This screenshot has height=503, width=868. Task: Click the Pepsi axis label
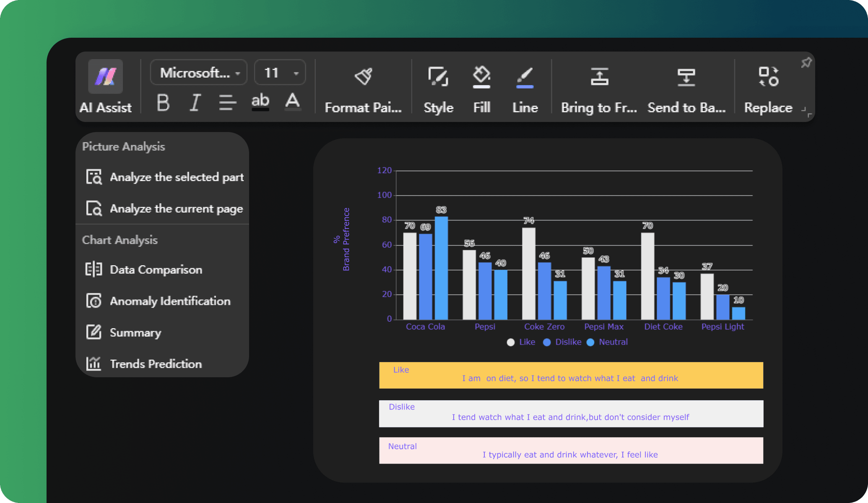(x=485, y=327)
